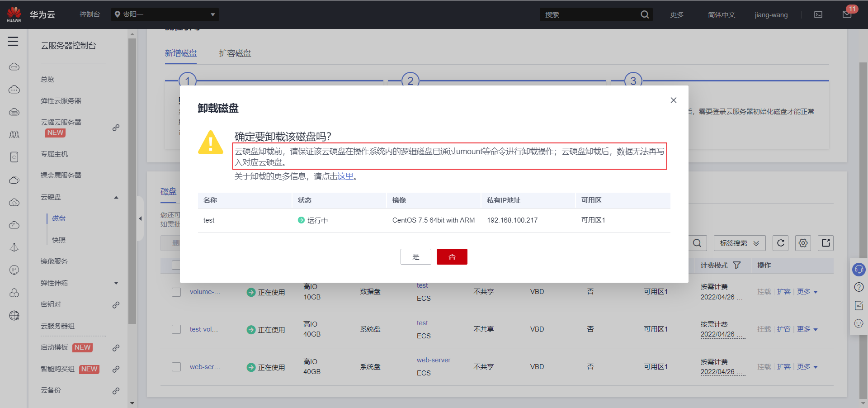Open the 贵阳一 region dropdown
868x408 pixels.
(x=165, y=14)
